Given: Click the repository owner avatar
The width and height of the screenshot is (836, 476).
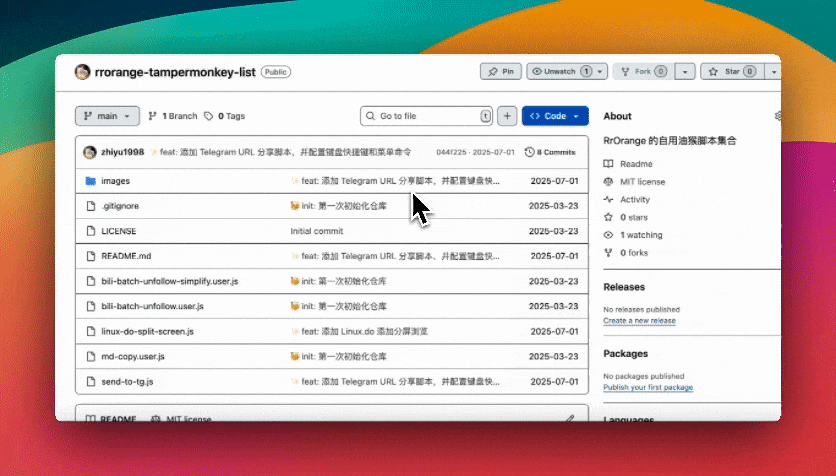Looking at the screenshot, I should 82,72.
